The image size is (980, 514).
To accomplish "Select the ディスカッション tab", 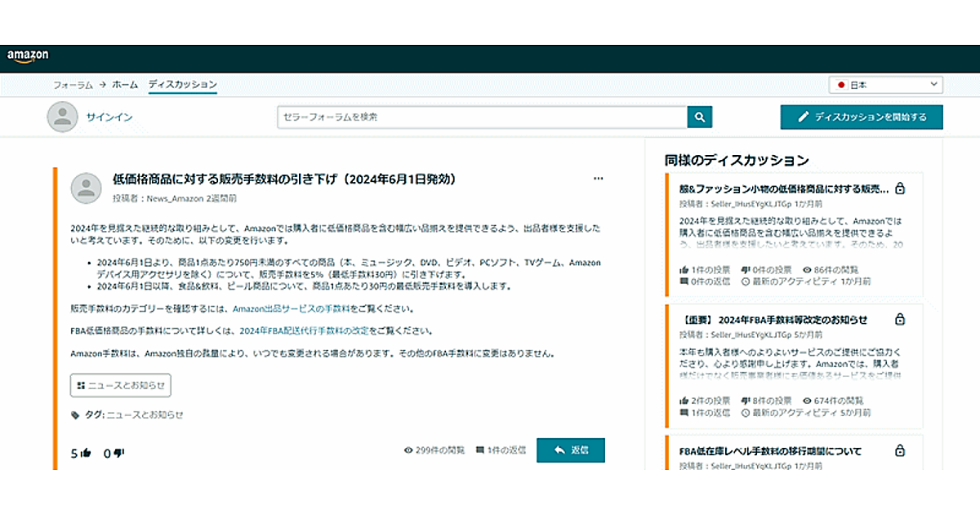I will [x=182, y=85].
